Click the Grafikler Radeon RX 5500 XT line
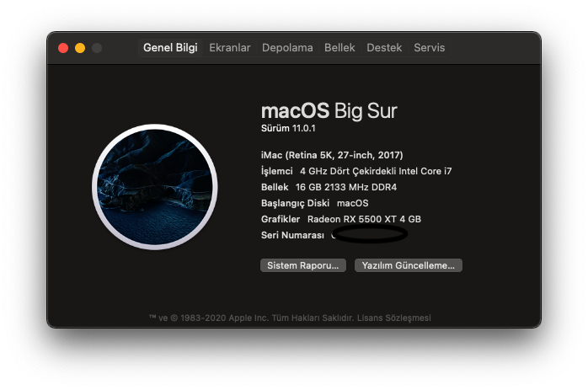This screenshot has height=390, width=588. (x=341, y=219)
